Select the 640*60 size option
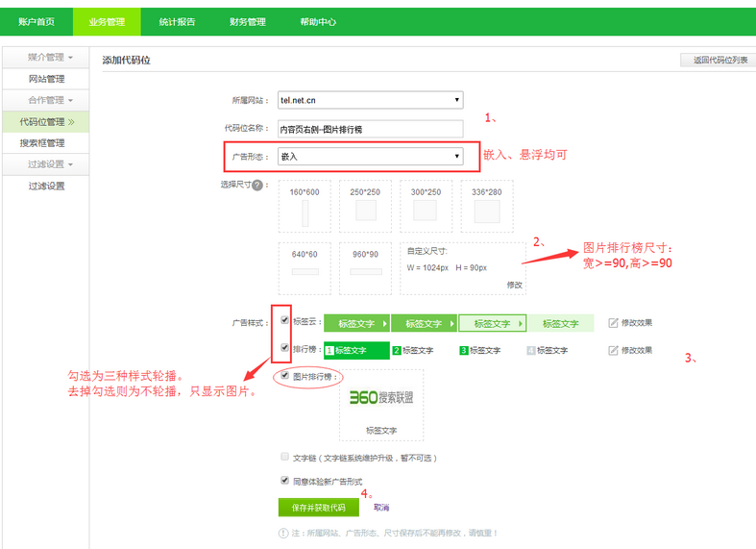Viewport: 756px width, 549px height. point(305,268)
